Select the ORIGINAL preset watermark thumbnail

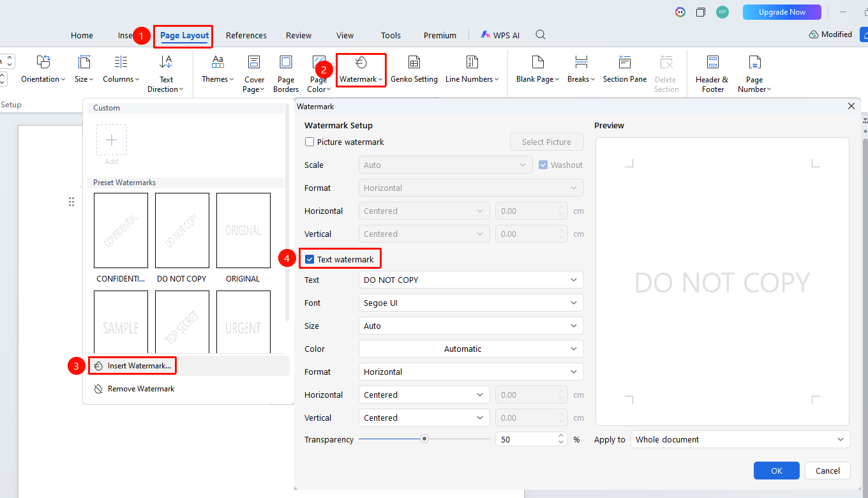tap(243, 230)
